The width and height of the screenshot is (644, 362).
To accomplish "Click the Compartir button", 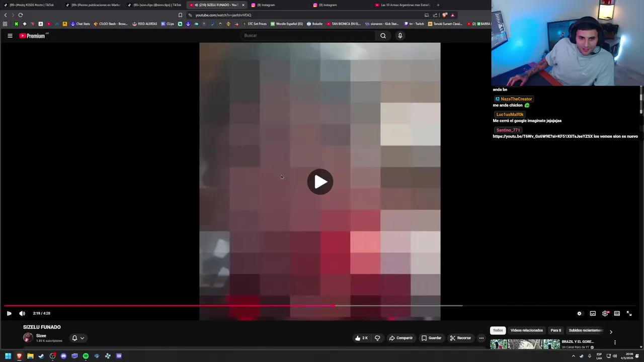I will click(x=400, y=338).
